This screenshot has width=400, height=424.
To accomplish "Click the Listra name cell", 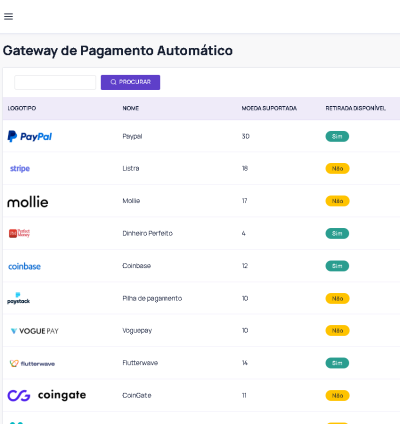I will point(131,168).
